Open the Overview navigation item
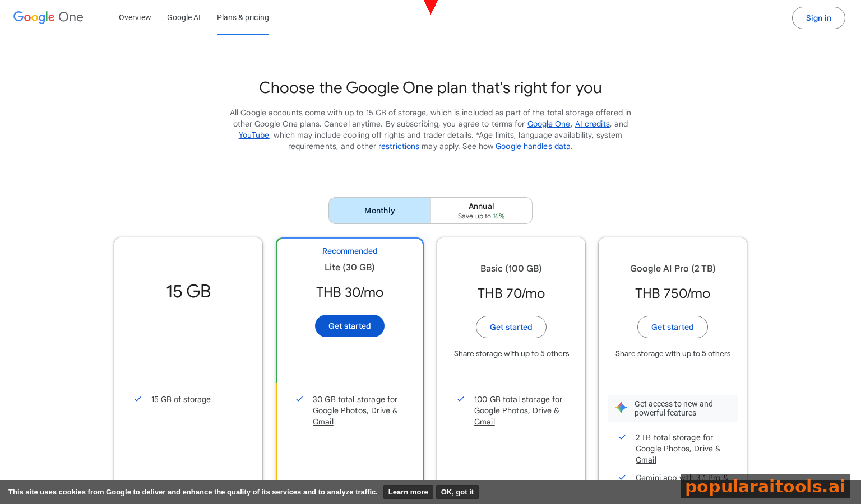861x504 pixels. pyautogui.click(x=135, y=17)
